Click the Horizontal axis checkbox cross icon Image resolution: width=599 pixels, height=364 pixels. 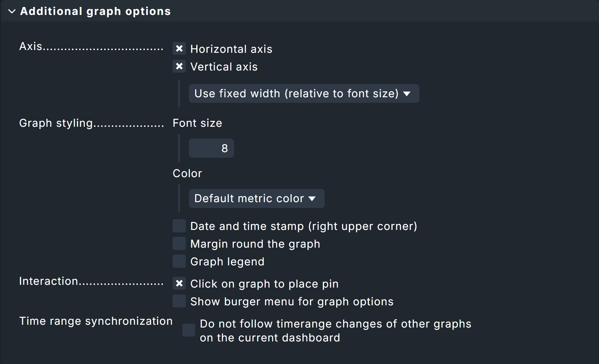[x=179, y=49]
